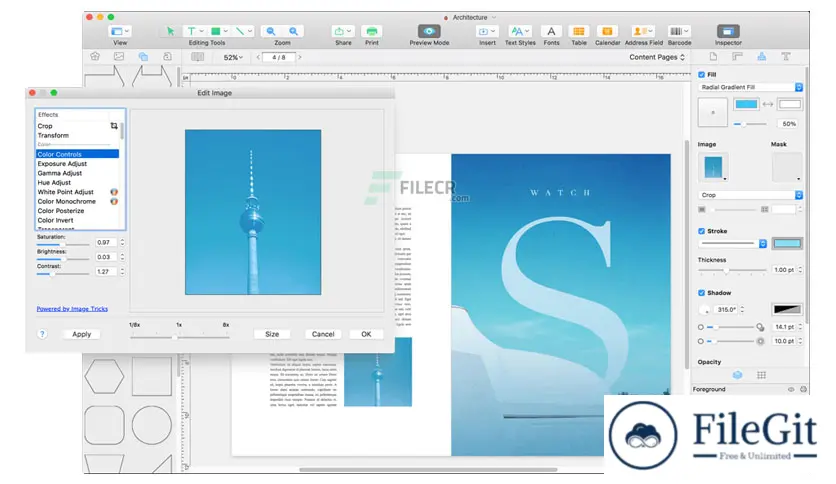836x484 pixels.
Task: Open the Fonts panel
Action: tap(551, 31)
